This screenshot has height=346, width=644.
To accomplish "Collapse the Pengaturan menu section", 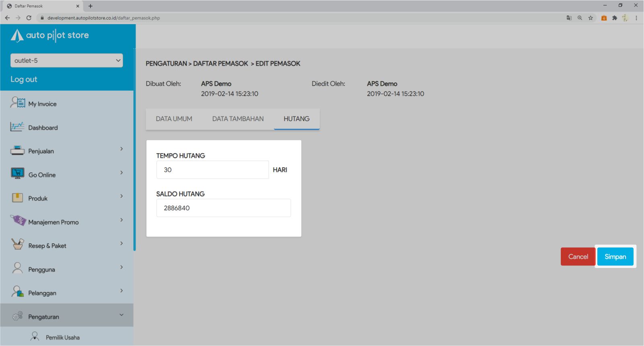I will 121,315.
